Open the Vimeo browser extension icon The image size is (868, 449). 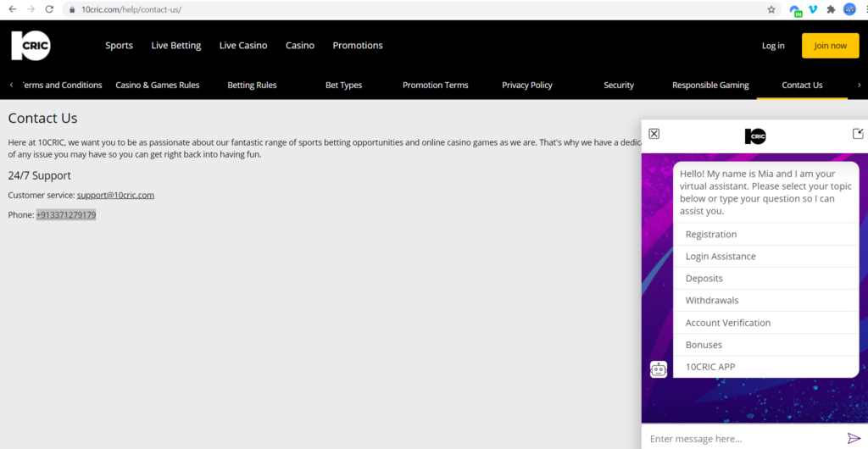click(x=813, y=9)
